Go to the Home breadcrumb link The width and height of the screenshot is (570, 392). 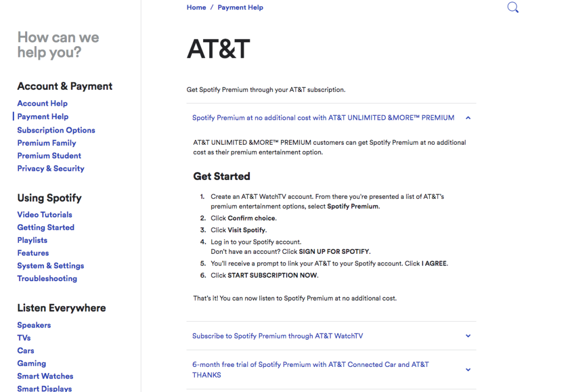point(196,7)
